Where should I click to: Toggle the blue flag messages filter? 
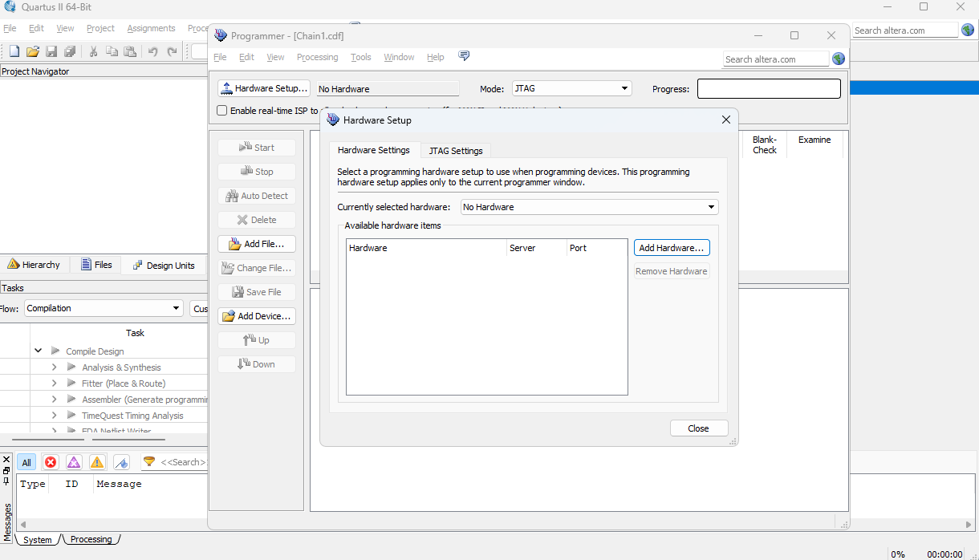121,462
